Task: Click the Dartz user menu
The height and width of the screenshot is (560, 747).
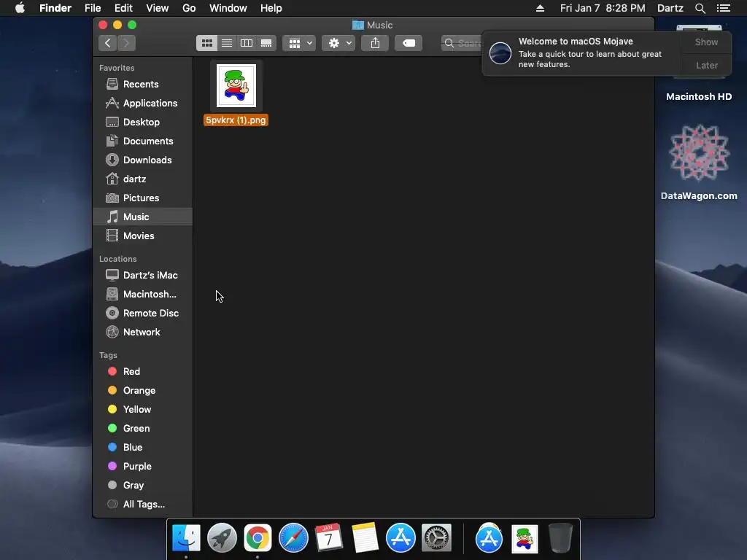Action: click(670, 8)
